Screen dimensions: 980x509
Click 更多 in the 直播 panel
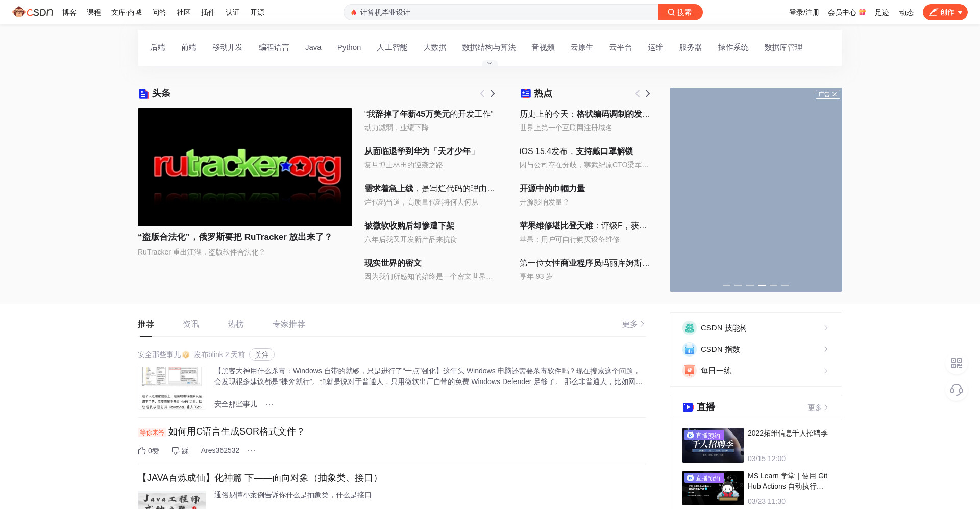tap(818, 408)
